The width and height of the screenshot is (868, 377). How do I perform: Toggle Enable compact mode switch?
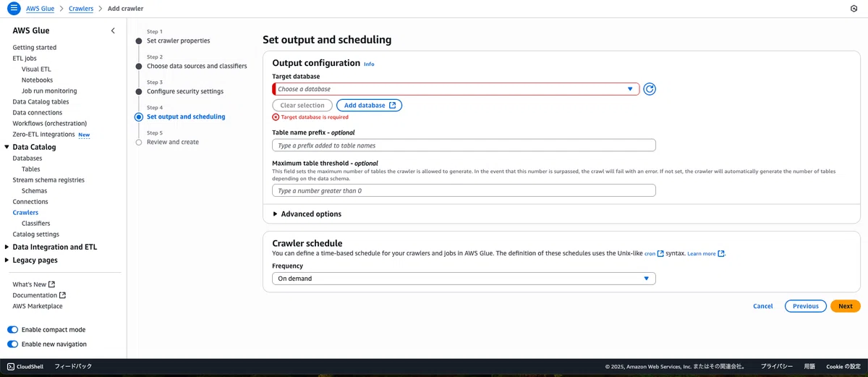point(12,330)
